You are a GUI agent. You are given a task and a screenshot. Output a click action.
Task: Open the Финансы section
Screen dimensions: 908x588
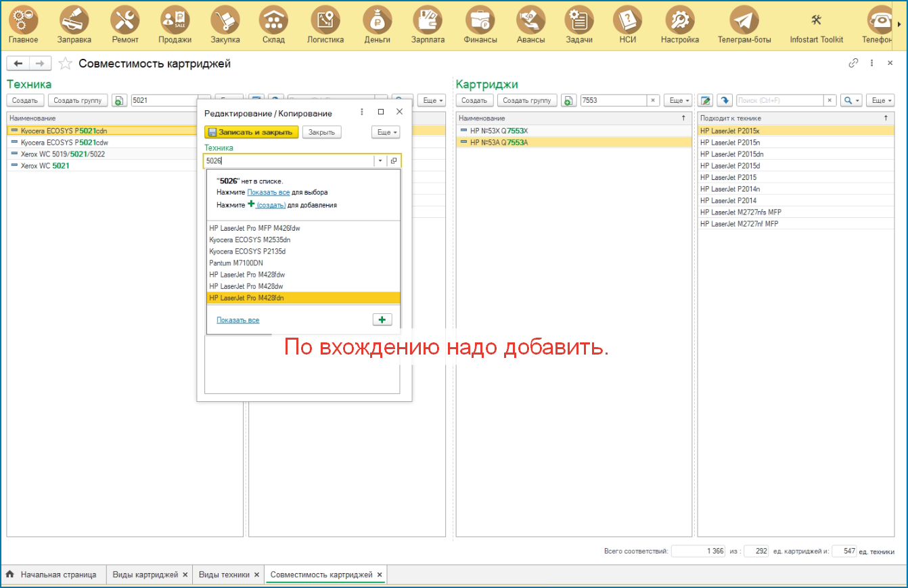click(x=481, y=25)
